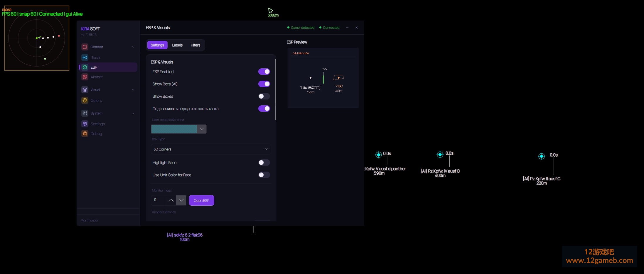
Task: Close the Kira Soft window
Action: pyautogui.click(x=357, y=28)
